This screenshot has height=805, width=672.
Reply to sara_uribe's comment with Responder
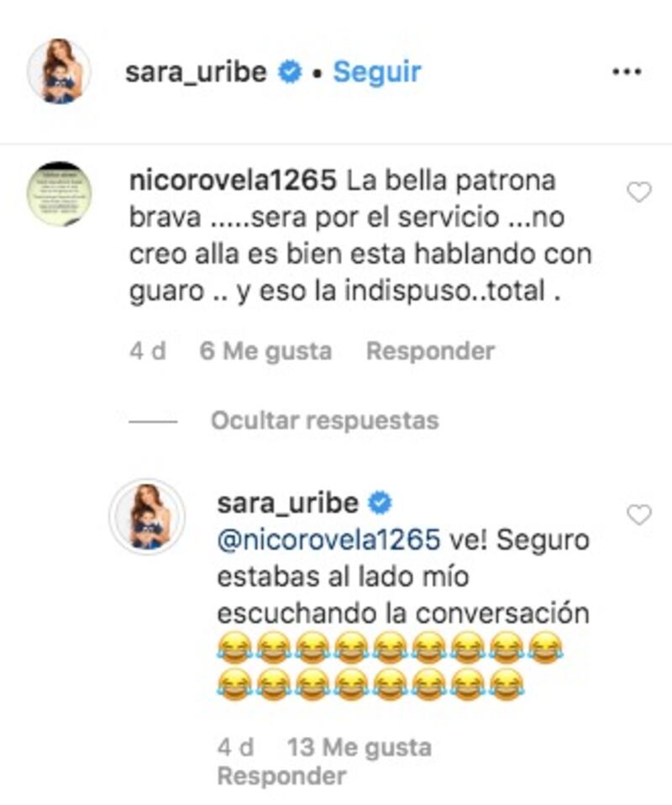pyautogui.click(x=282, y=776)
